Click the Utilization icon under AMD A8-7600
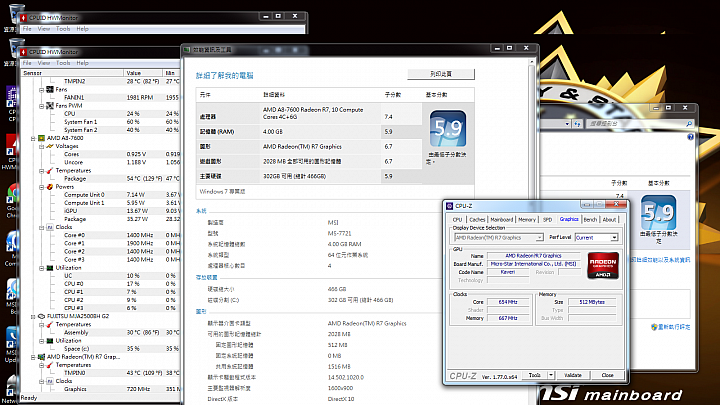This screenshot has width=720, height=405. pos(50,268)
